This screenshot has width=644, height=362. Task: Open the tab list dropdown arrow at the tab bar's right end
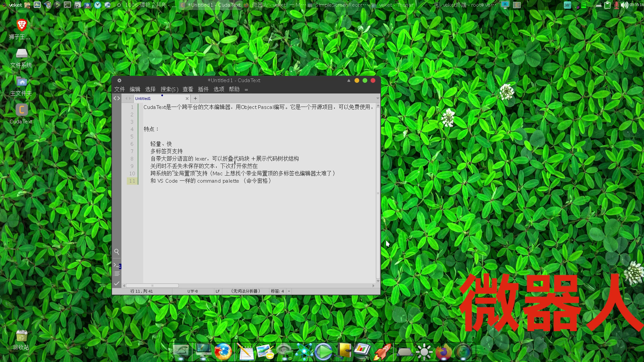tap(378, 99)
